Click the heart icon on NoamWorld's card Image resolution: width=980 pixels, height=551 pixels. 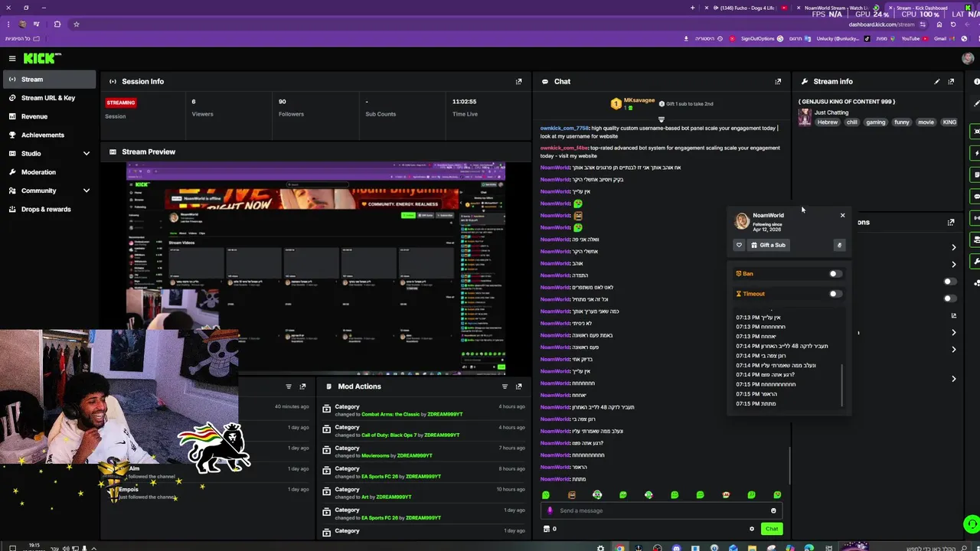click(739, 245)
